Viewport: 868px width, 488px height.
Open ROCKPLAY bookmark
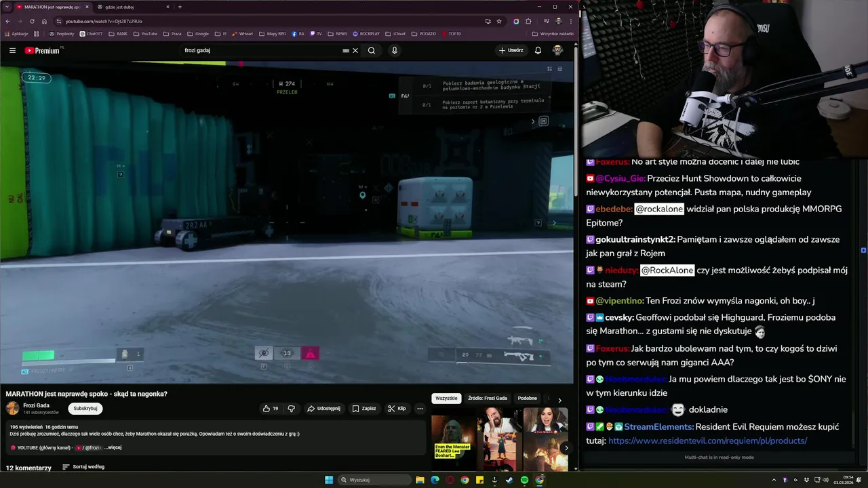point(366,33)
